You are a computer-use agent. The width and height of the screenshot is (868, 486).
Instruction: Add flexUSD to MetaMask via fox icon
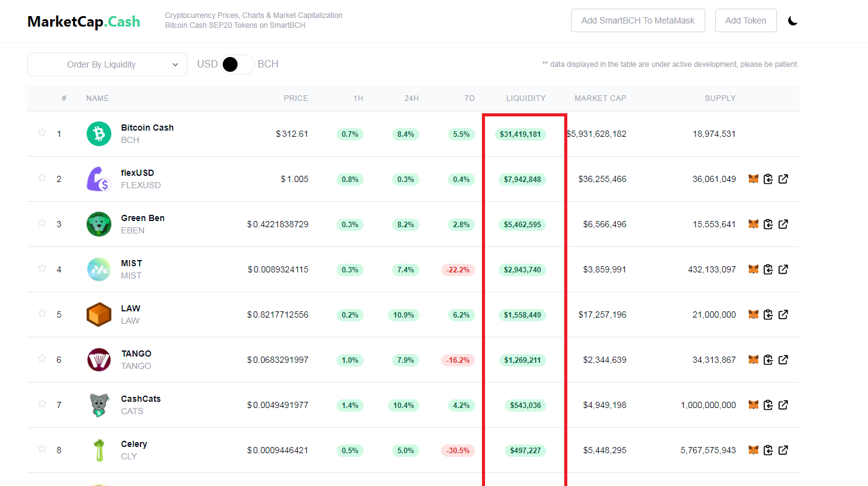[x=753, y=179]
